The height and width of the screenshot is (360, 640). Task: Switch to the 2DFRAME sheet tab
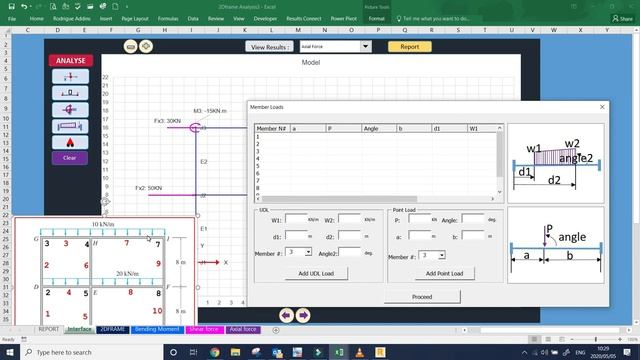tap(113, 329)
